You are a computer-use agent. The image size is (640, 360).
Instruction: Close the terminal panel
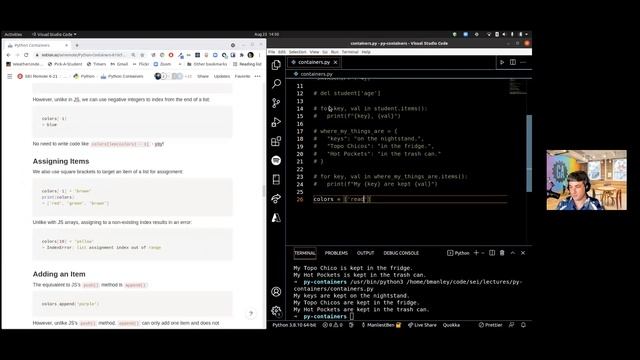pyautogui.click(x=523, y=253)
